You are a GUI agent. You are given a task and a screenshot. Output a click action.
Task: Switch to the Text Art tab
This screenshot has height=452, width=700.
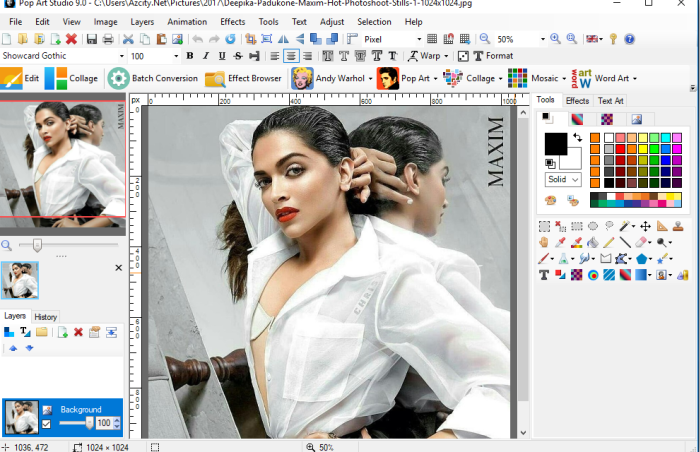tap(610, 101)
